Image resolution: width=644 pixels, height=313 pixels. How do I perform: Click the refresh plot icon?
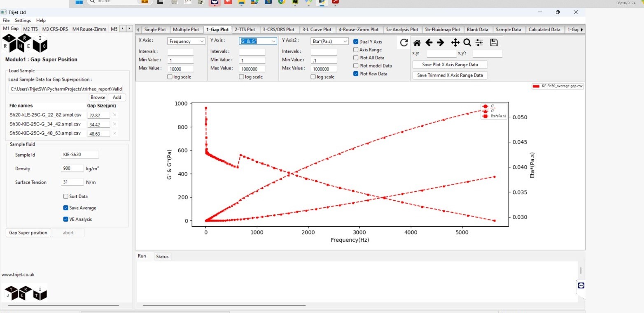(404, 43)
